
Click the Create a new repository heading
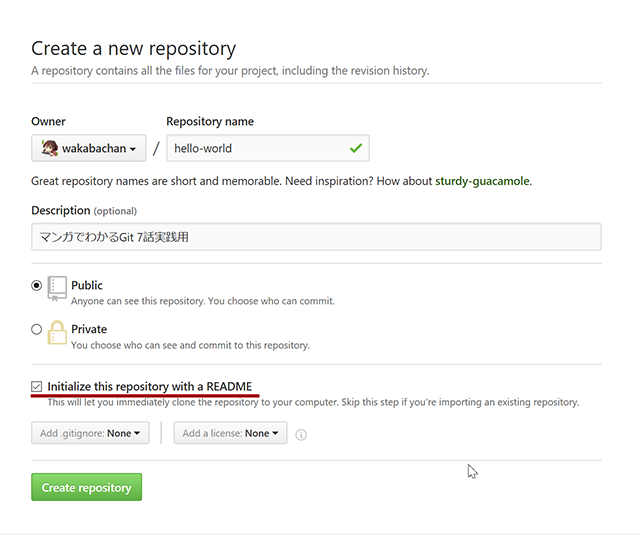(x=133, y=49)
